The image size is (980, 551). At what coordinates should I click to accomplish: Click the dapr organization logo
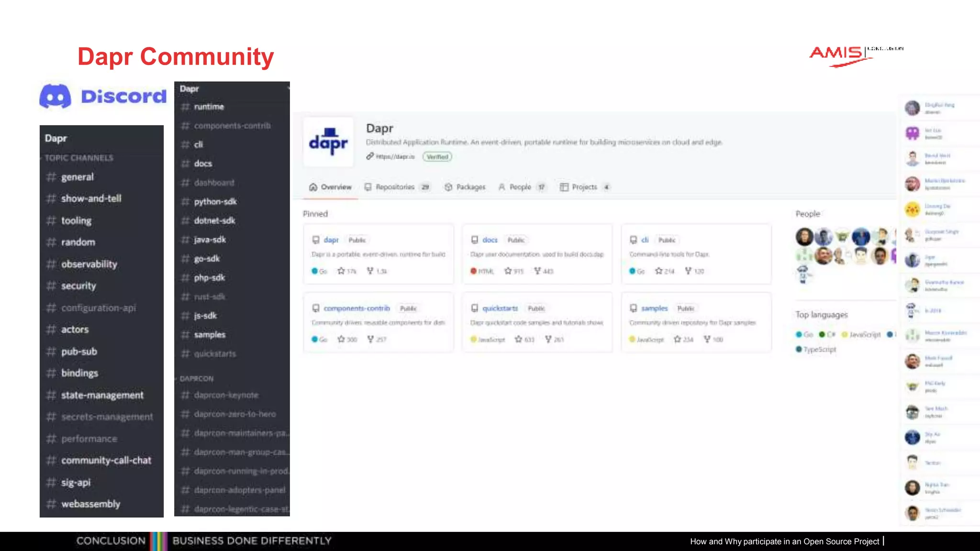328,142
